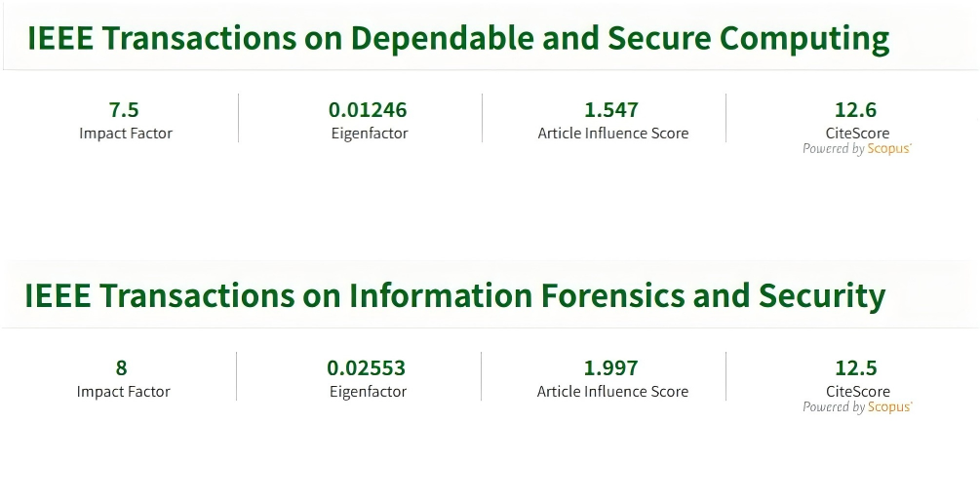980x500 pixels.
Task: Click the 1.547 Article Influence Score value
Action: 611,110
